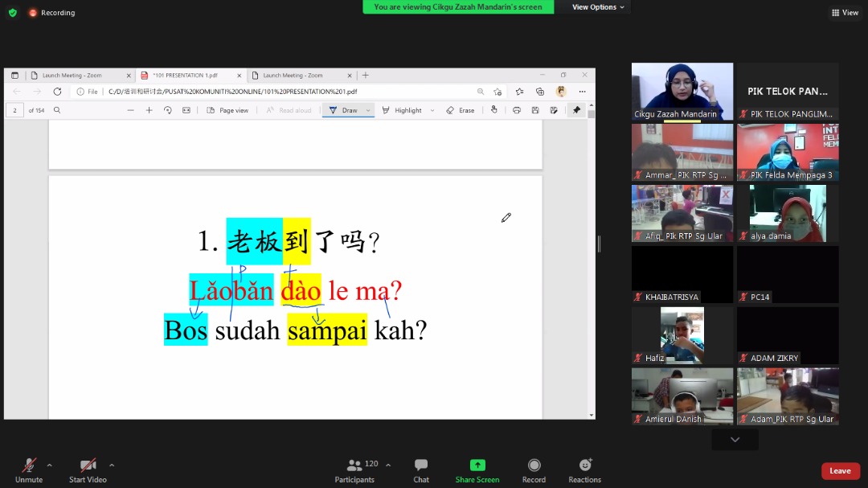The height and width of the screenshot is (488, 868).
Task: Open Draw tool options dropdown
Action: point(368,110)
